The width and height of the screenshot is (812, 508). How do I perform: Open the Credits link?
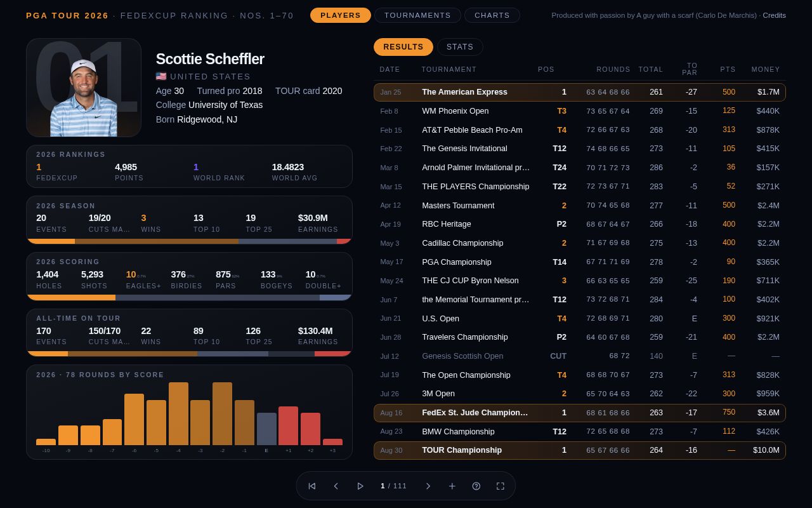[774, 15]
